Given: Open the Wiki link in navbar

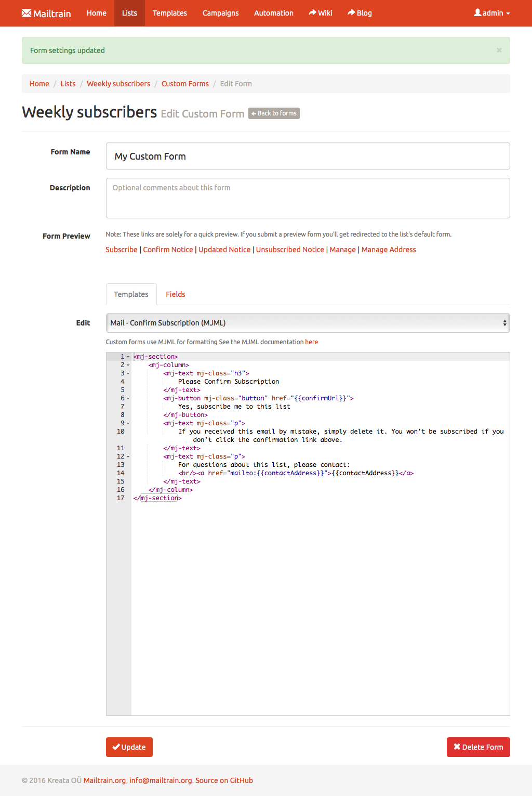Looking at the screenshot, I should (321, 13).
